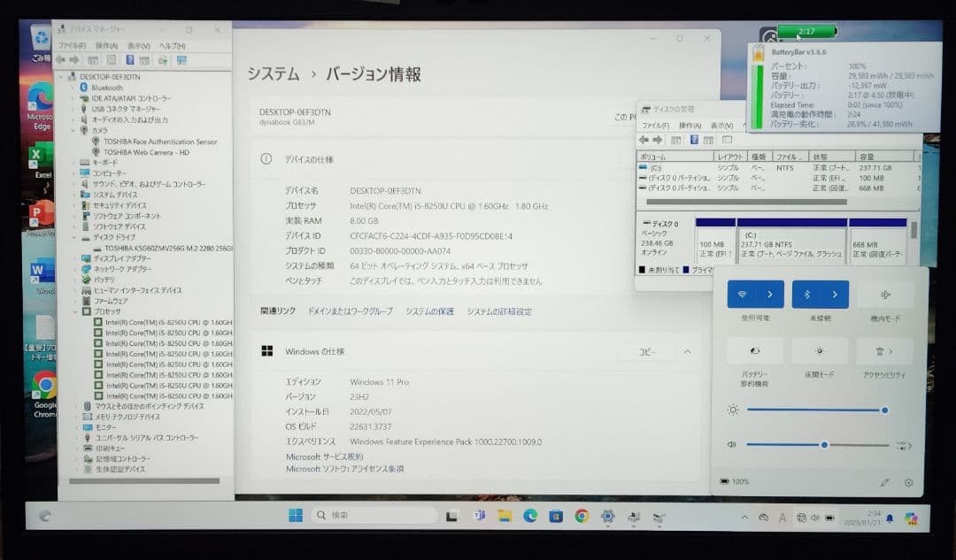Click the Scan for hardware changes icon

(x=181, y=60)
